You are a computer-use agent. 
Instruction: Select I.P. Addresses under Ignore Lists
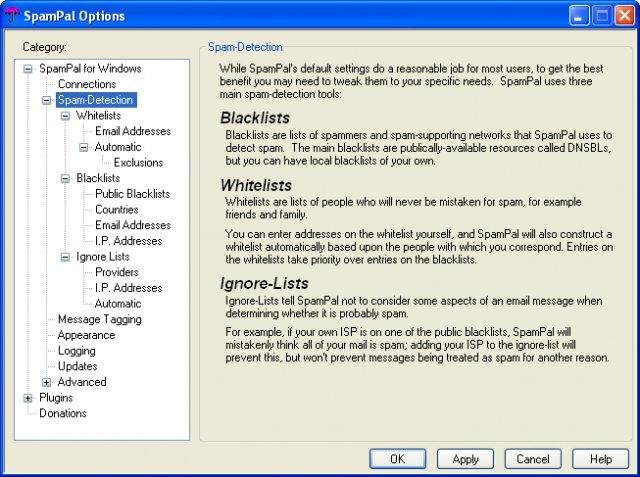[x=128, y=288]
